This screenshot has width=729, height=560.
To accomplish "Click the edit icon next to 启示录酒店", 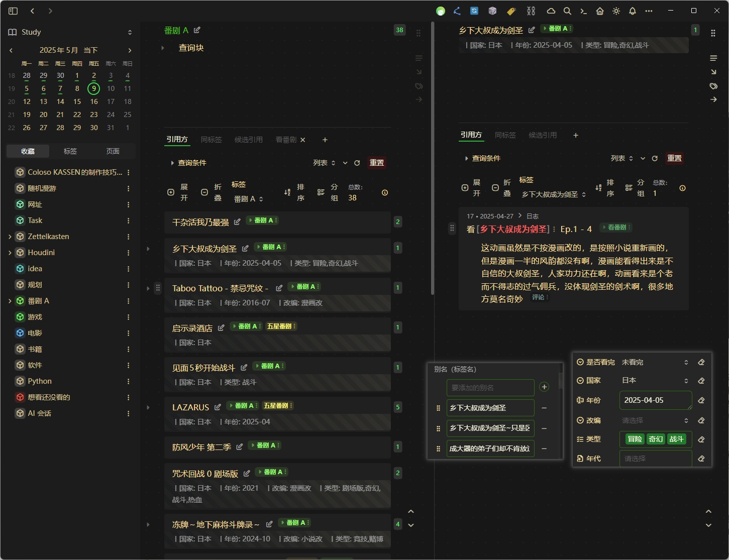I will click(221, 328).
